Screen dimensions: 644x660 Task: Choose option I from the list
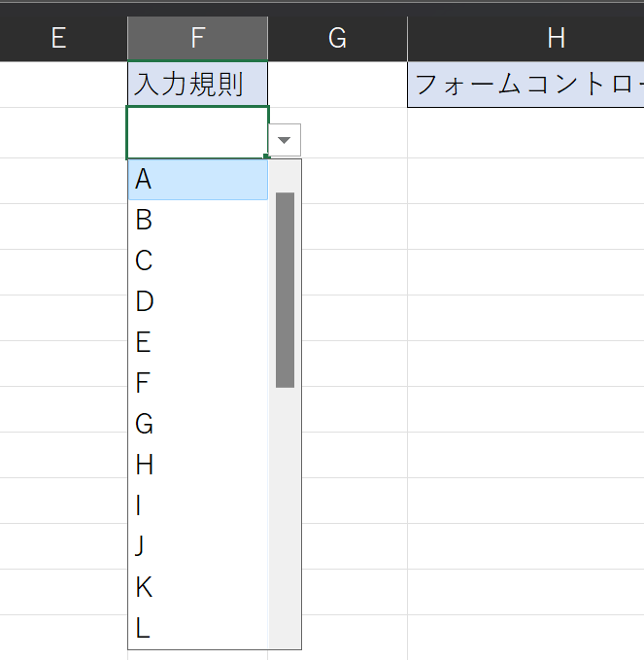tap(198, 506)
